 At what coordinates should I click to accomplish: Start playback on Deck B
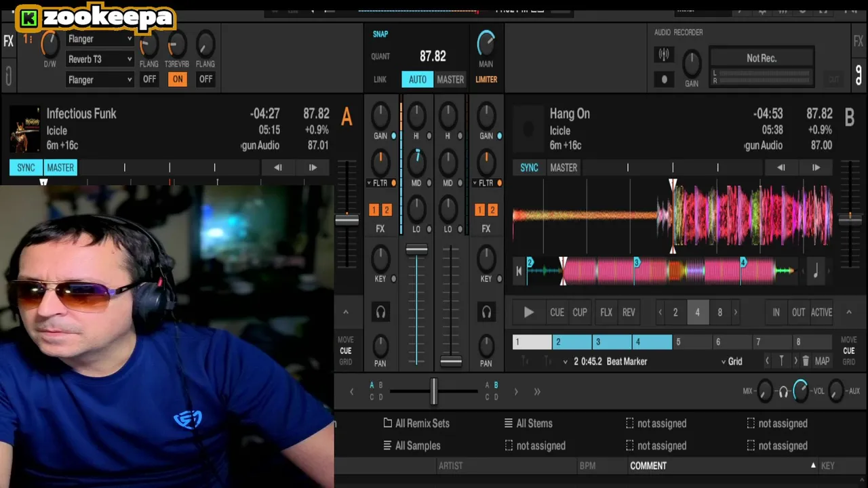click(x=528, y=312)
